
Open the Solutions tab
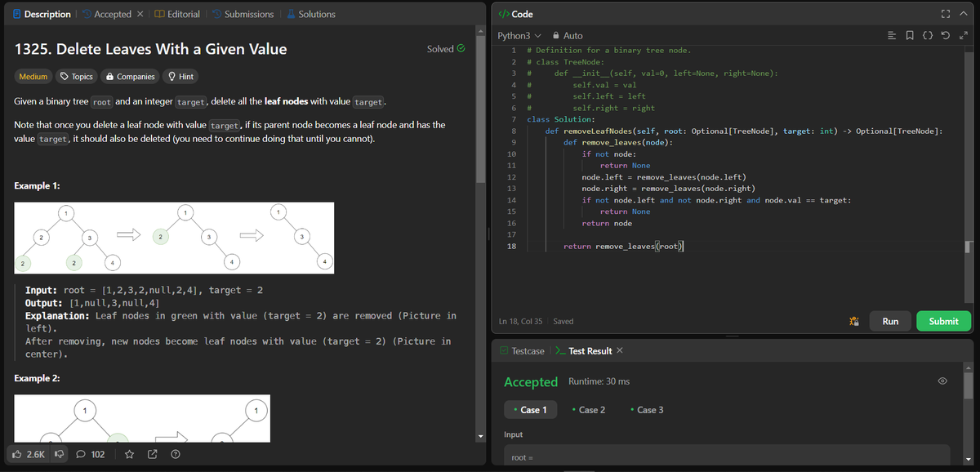pyautogui.click(x=310, y=14)
